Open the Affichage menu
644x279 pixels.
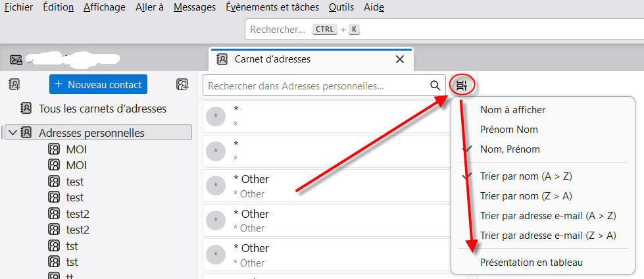coord(105,7)
